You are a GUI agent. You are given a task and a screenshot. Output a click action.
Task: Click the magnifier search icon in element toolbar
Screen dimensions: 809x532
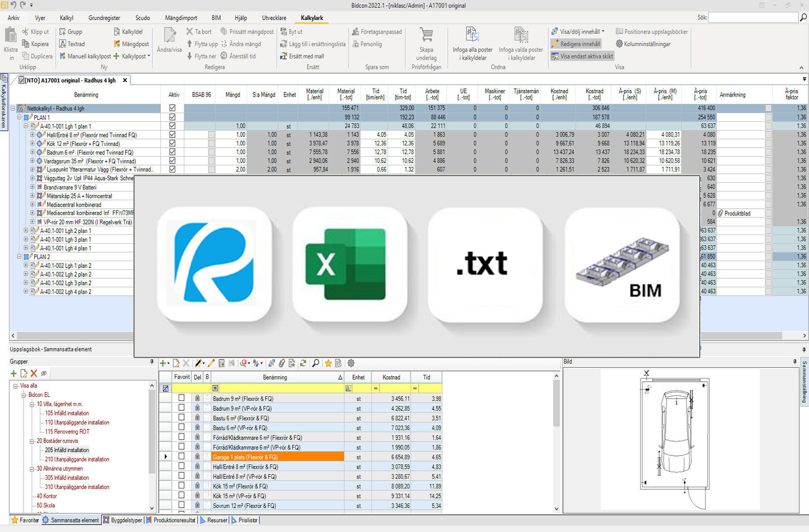pos(315,363)
